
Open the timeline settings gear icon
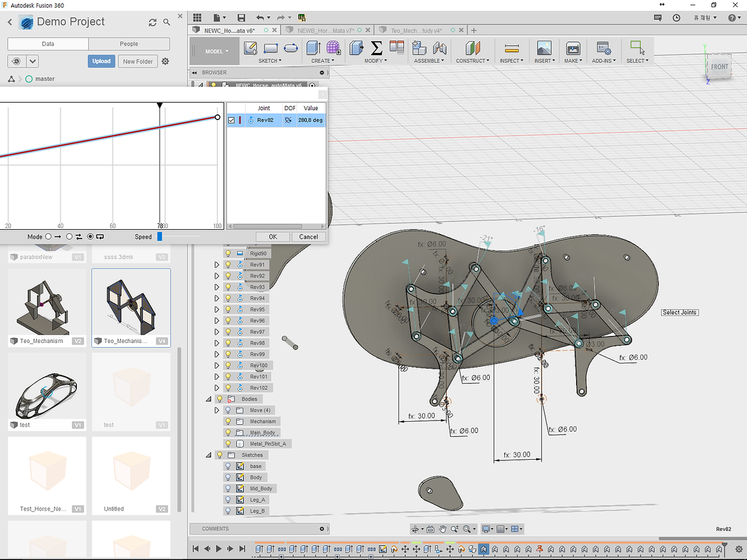[x=739, y=549]
